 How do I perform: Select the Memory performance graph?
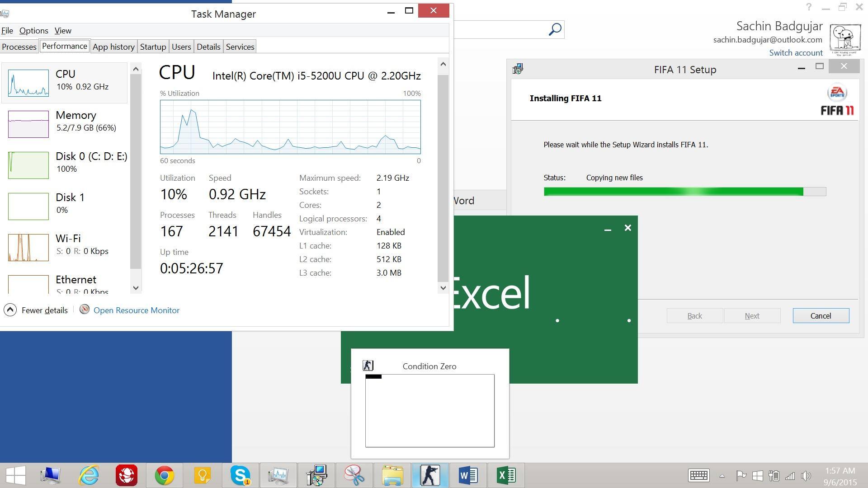28,124
